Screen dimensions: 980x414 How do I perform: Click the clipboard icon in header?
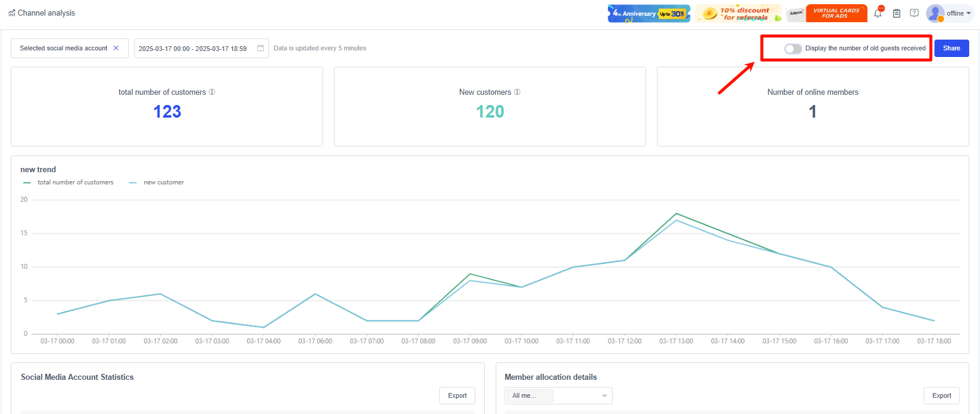point(896,13)
